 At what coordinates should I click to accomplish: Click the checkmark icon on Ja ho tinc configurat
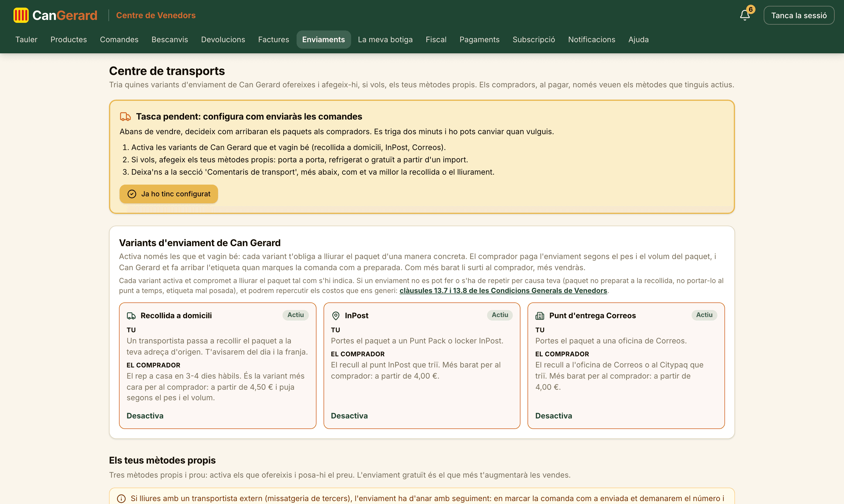132,194
